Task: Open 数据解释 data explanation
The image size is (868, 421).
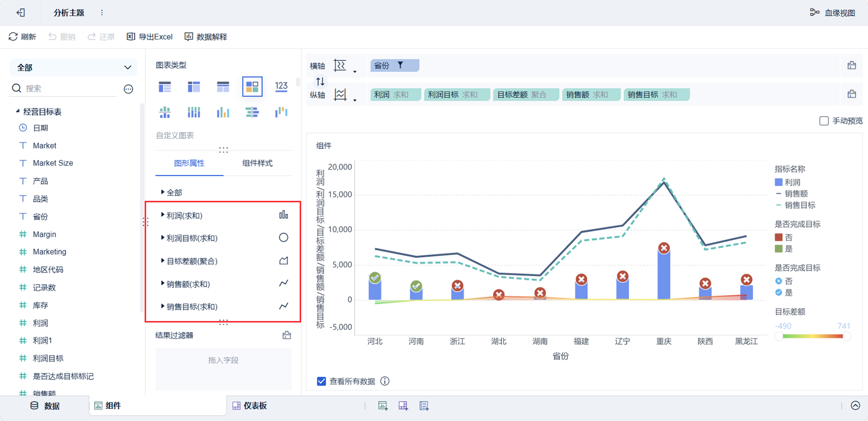Action: 206,37
